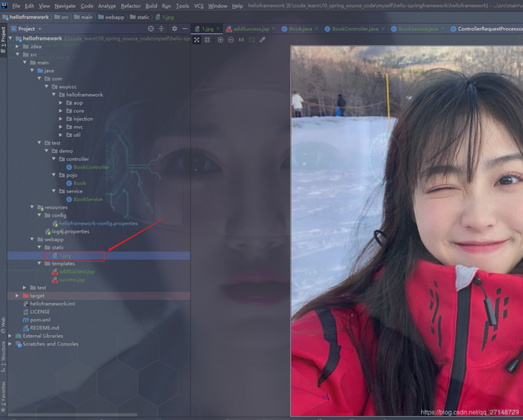Screen dimensions: 523x420
Task: Click the Zoom In icon above the image
Action: click(x=220, y=41)
